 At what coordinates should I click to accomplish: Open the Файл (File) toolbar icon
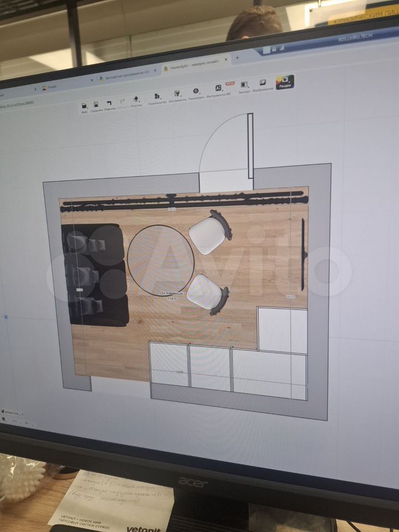tap(84, 106)
